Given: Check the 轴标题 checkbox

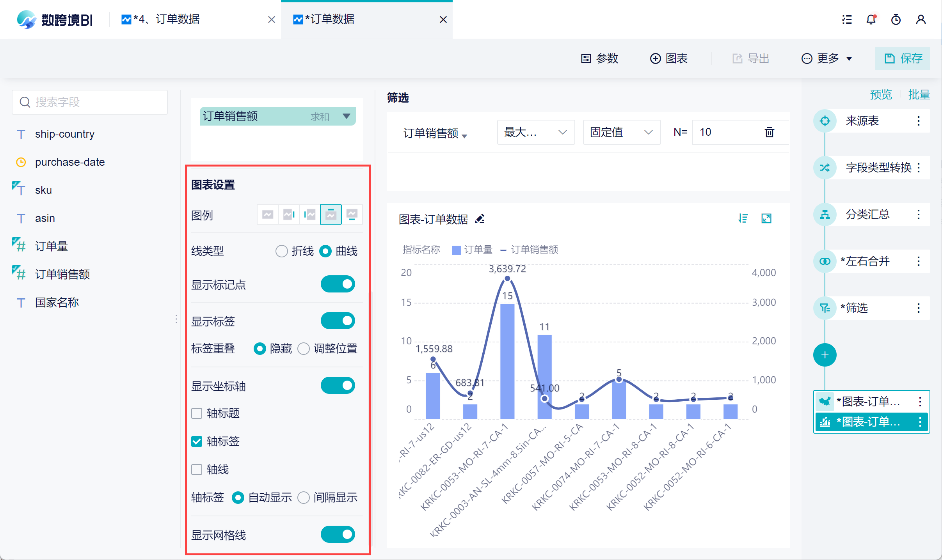Looking at the screenshot, I should pos(197,413).
